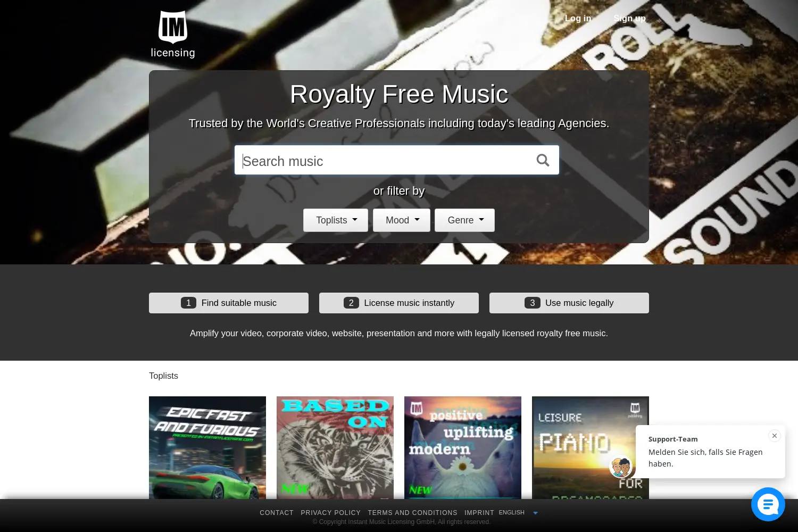The height and width of the screenshot is (532, 798).
Task: Expand the Toplists filter dropdown
Action: pyautogui.click(x=336, y=220)
